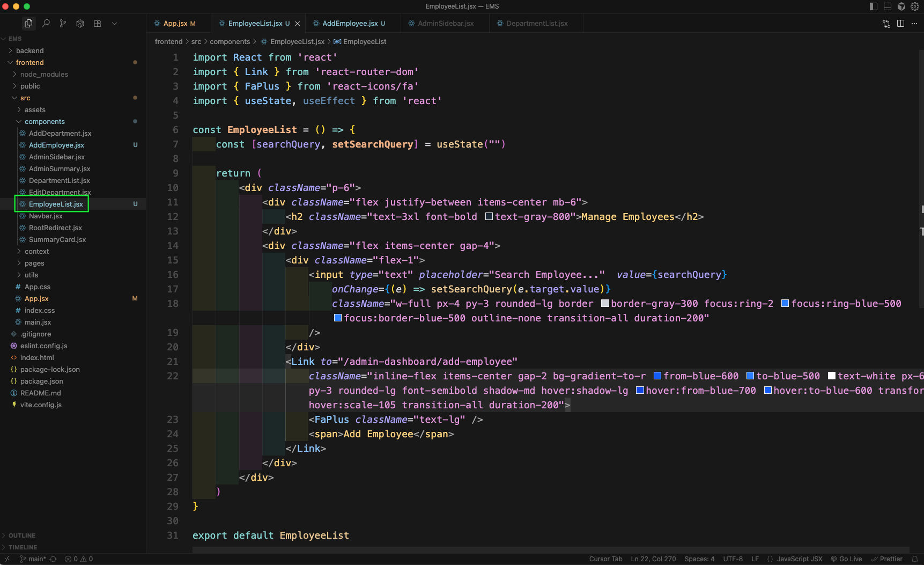
Task: Collapse the frontend folder
Action: [73, 62]
